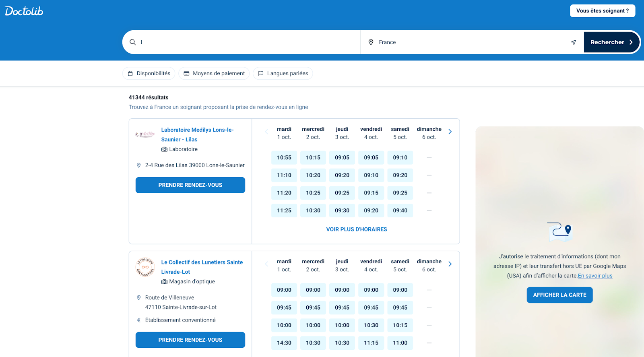
Task: Click the Rechercher button
Action: tap(611, 42)
